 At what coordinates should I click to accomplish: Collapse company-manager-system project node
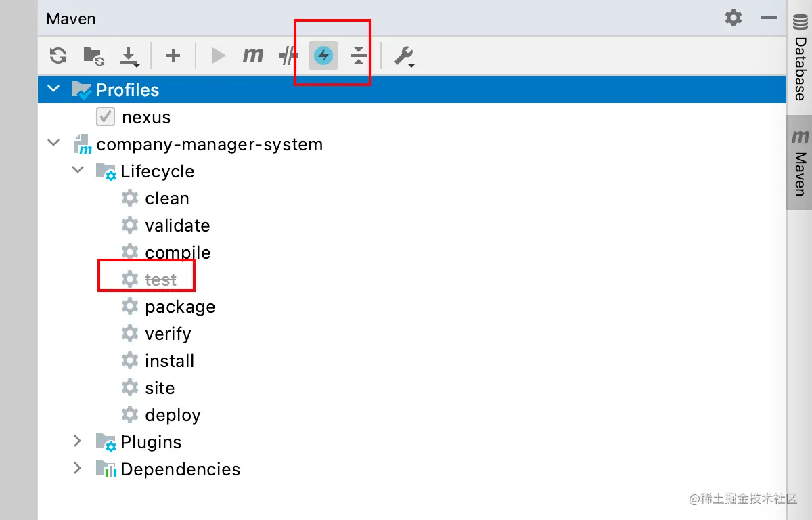point(53,144)
